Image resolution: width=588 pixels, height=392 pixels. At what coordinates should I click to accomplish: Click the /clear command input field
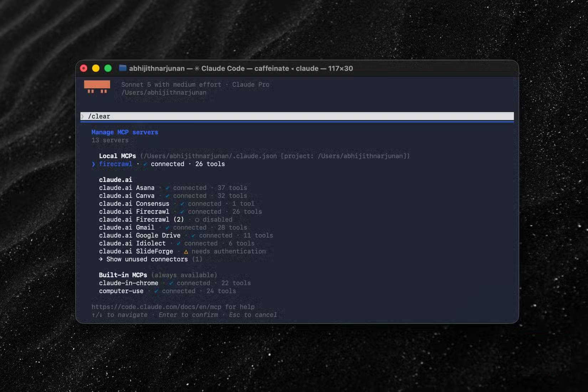coord(297,116)
